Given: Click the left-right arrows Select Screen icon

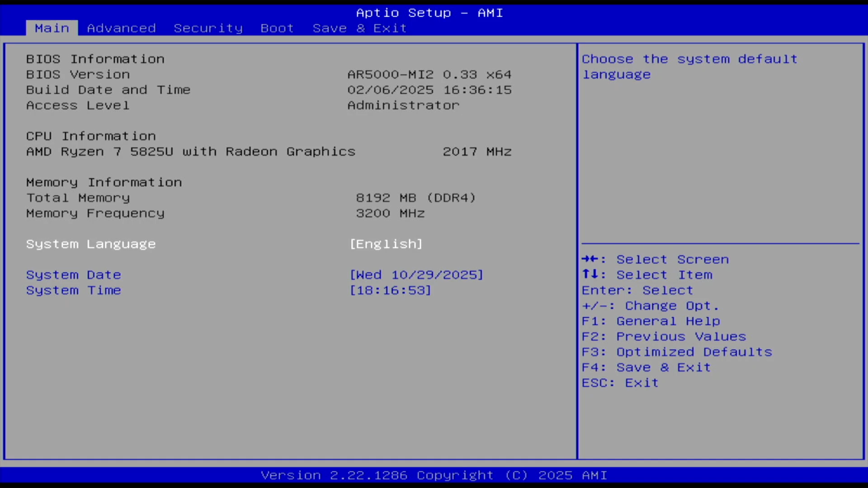Looking at the screenshot, I should (590, 259).
